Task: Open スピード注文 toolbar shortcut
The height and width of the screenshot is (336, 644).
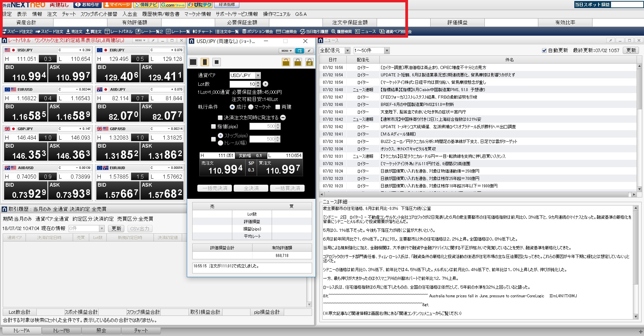Action: (50, 32)
